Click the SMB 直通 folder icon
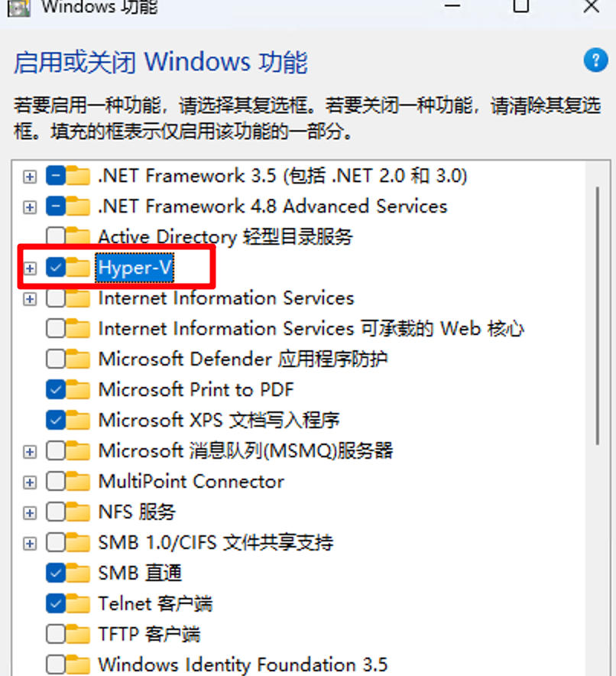 click(x=78, y=574)
